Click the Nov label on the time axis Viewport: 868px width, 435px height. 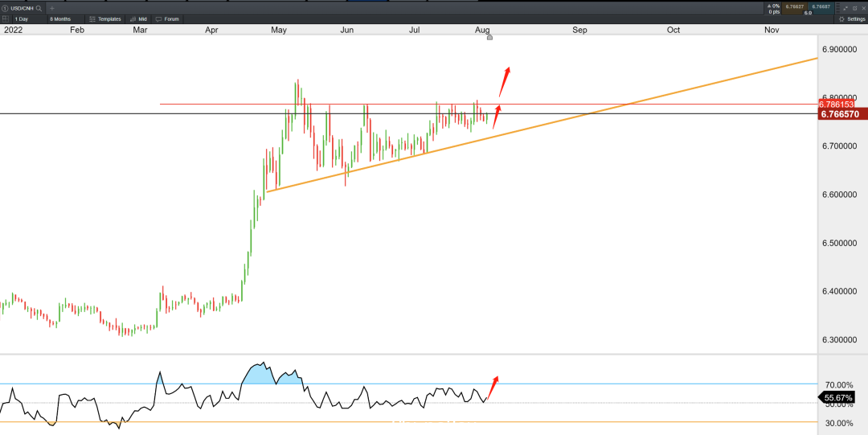[772, 30]
